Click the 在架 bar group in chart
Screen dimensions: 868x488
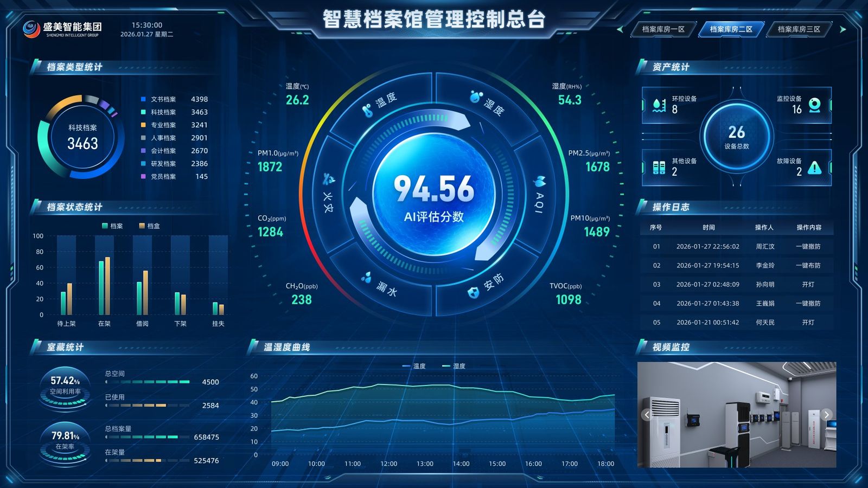coord(104,286)
